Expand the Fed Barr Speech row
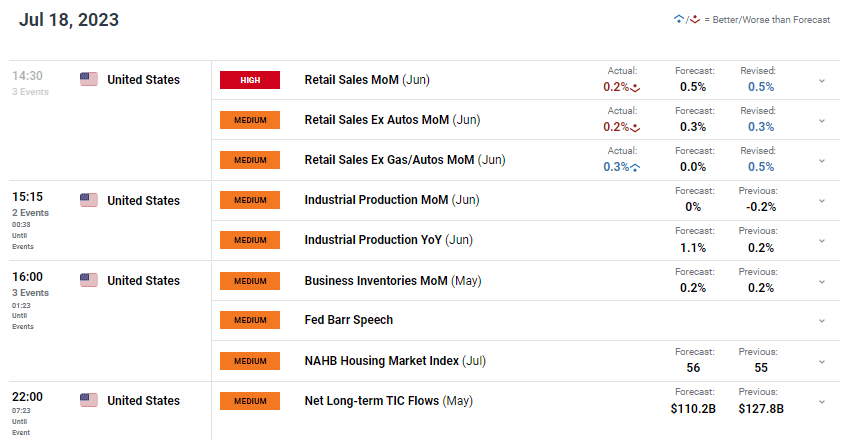This screenshot has width=851, height=444. click(822, 321)
